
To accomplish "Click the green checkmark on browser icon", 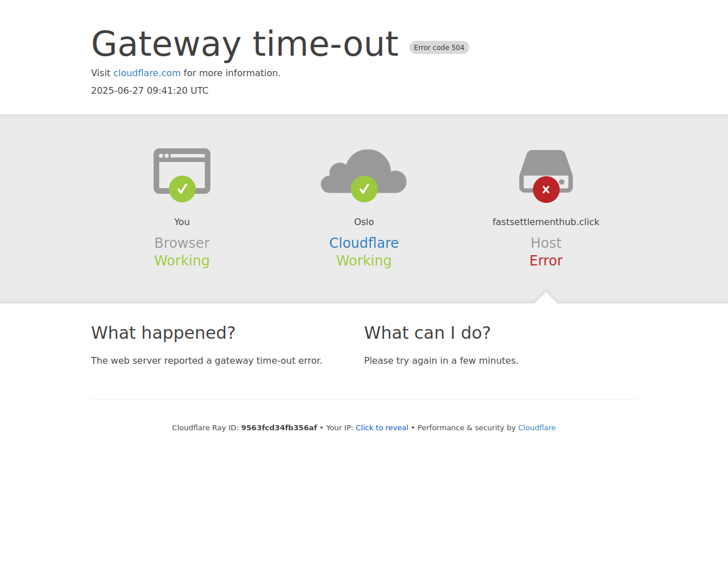I will (x=182, y=189).
